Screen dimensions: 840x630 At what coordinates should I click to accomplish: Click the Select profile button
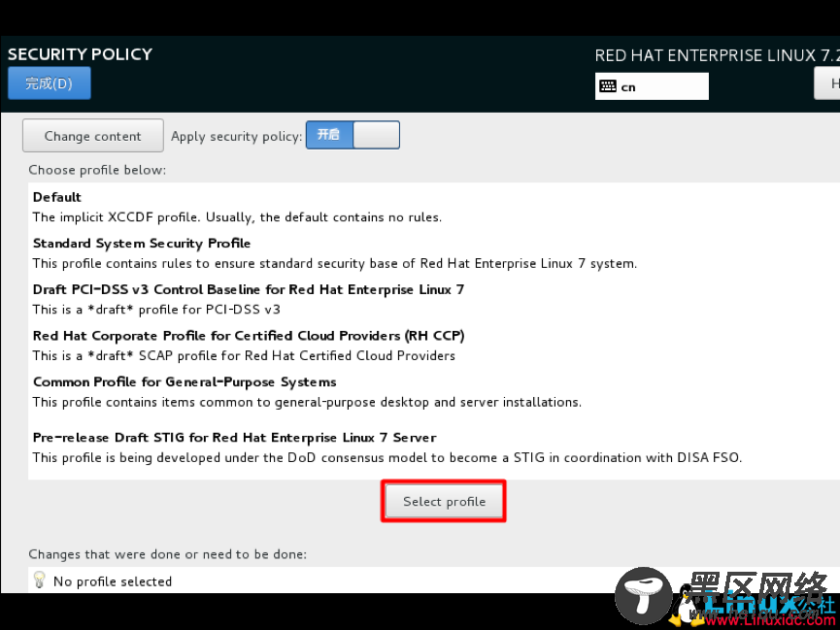[444, 502]
